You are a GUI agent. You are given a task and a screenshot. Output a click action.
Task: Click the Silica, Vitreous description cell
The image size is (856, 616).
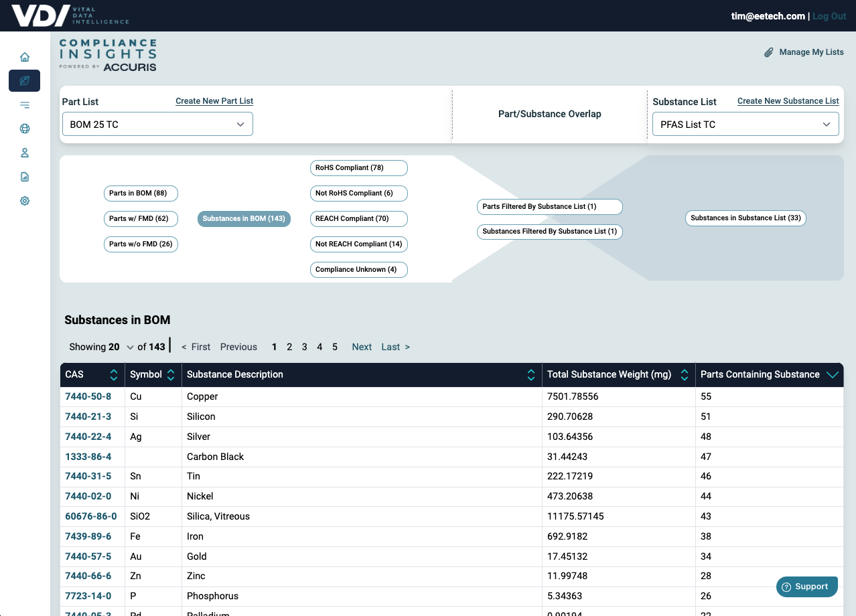(362, 516)
